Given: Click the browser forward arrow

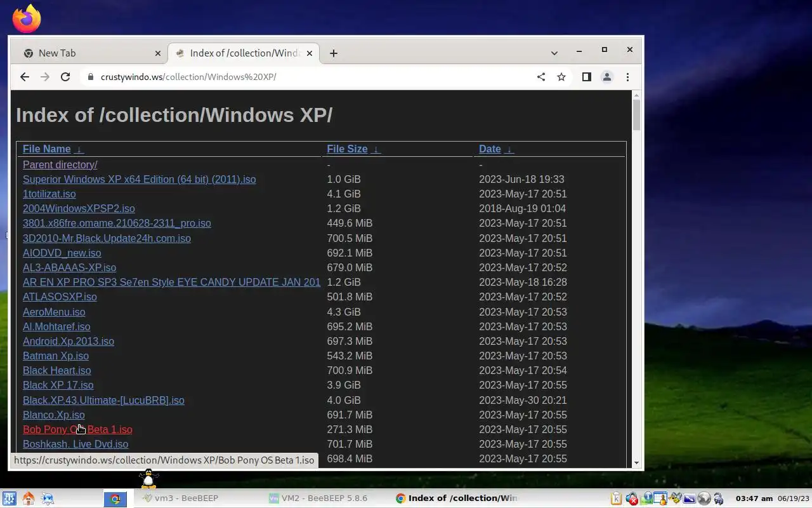Looking at the screenshot, I should [44, 77].
